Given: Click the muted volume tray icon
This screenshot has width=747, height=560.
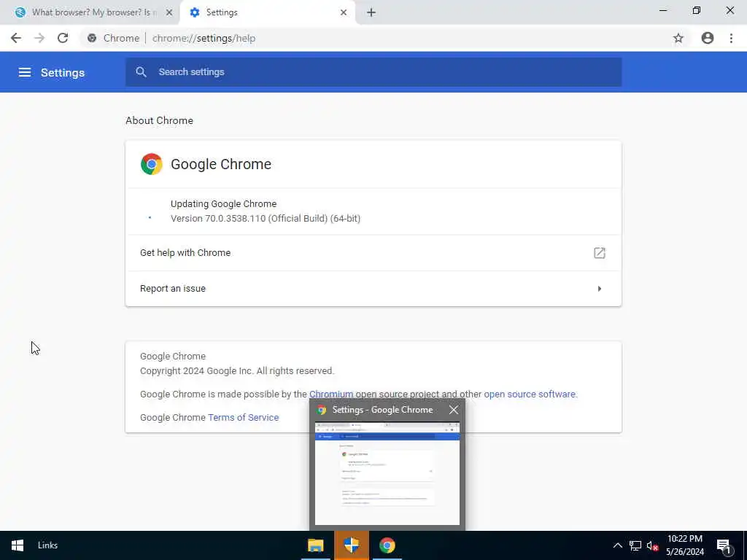Looking at the screenshot, I should point(653,545).
